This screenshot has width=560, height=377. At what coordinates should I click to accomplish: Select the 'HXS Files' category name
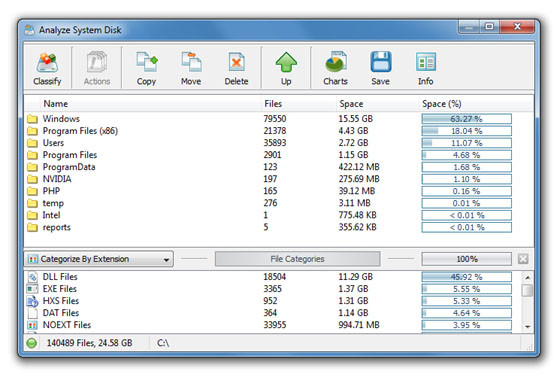[61, 301]
